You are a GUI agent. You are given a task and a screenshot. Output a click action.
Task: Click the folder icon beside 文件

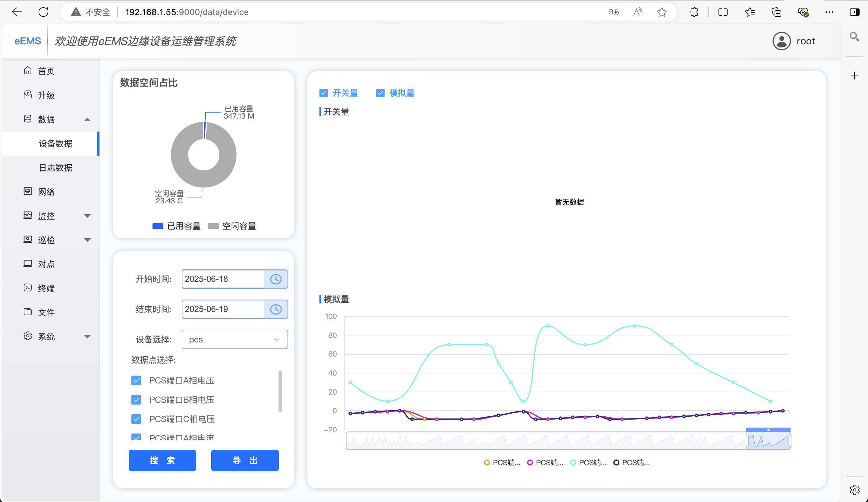(x=27, y=312)
